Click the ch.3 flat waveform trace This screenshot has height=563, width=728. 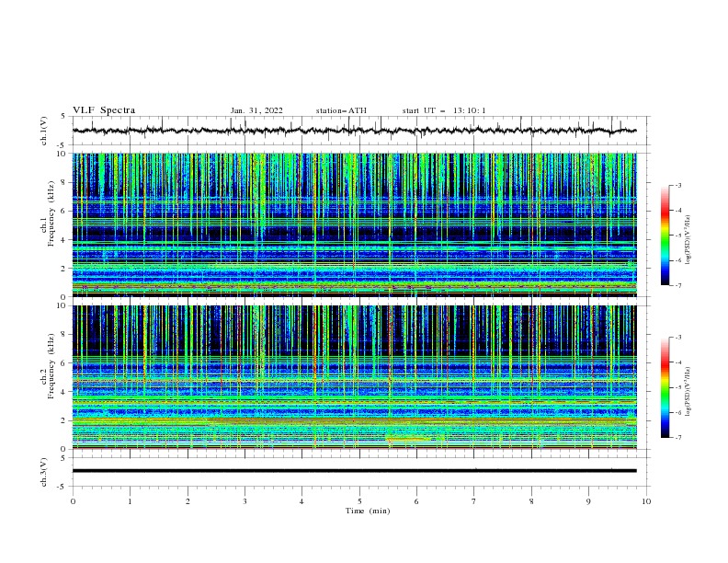[354, 471]
